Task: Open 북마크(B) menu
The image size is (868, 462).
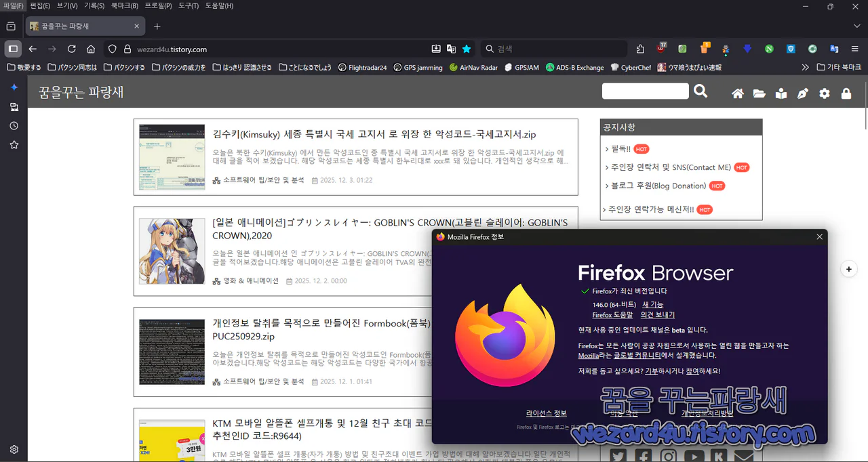Action: tap(125, 6)
